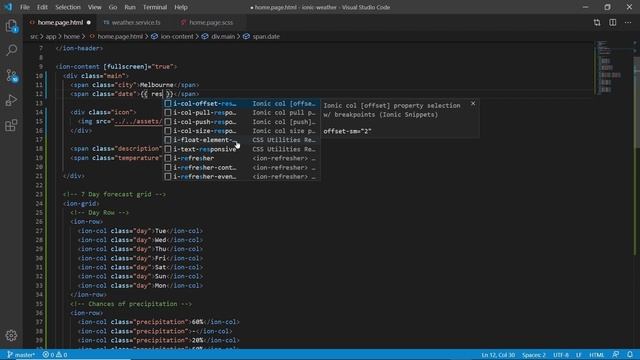Screen dimensions: 640x360
Task: Click the home folder breadcrumb
Action: (x=71, y=36)
